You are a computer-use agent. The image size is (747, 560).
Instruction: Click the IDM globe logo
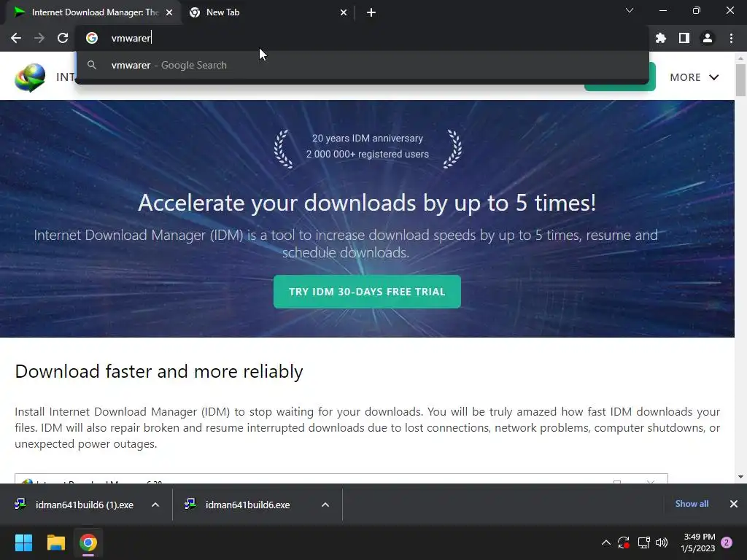[x=30, y=77]
